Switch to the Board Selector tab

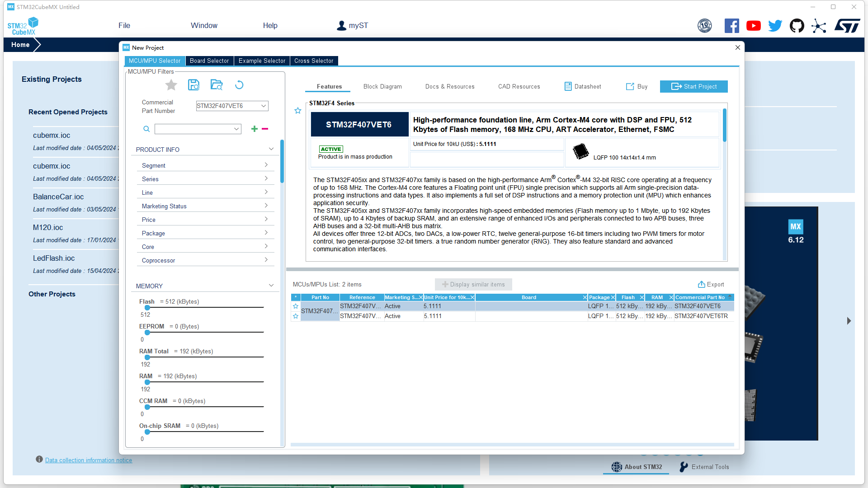click(209, 61)
